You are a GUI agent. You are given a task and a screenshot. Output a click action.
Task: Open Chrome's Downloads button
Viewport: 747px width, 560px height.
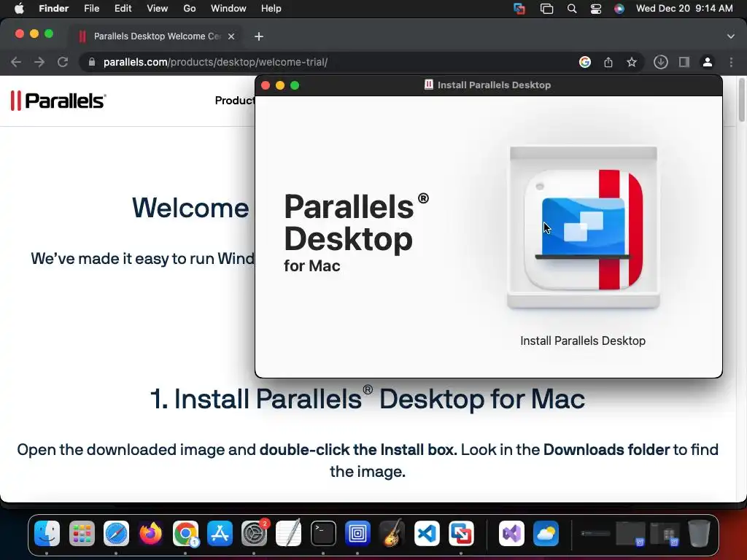coord(660,62)
